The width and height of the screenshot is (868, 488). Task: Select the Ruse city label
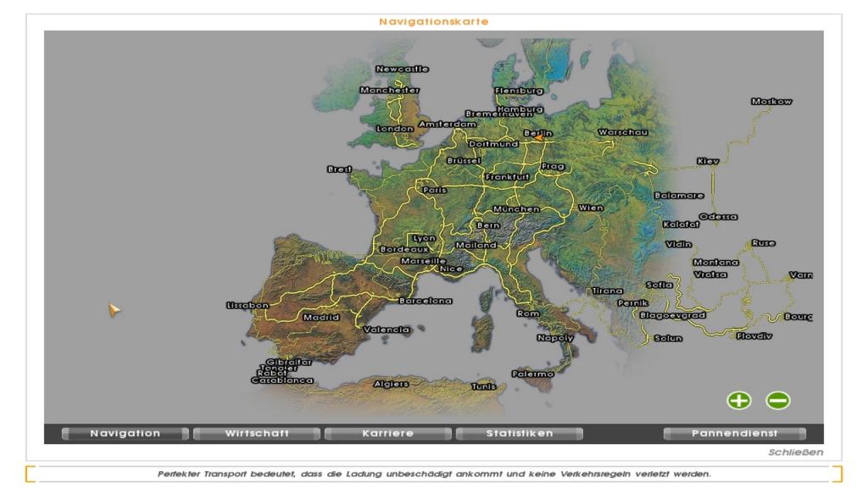point(764,243)
